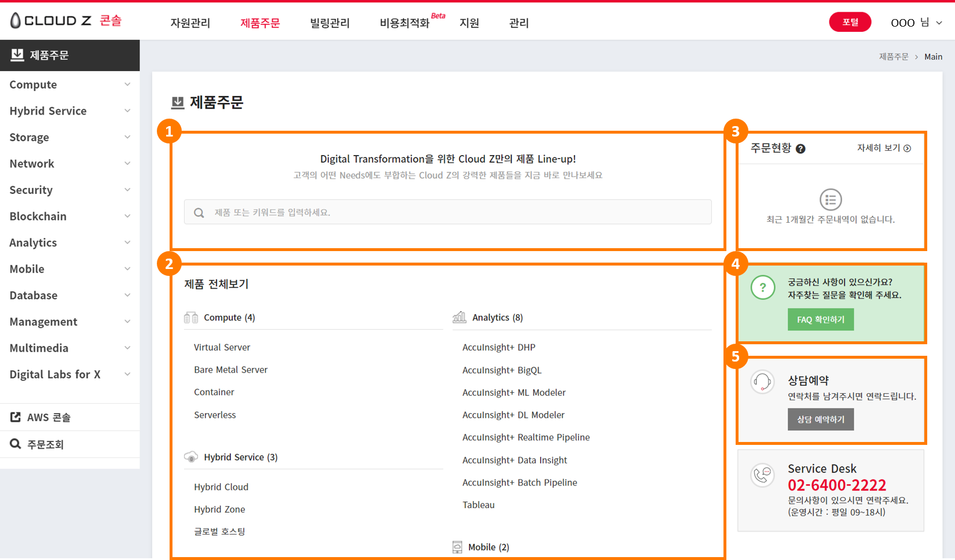Open AccuInsight+ Realtime Pipeline product
The image size is (955, 560).
pos(526,437)
